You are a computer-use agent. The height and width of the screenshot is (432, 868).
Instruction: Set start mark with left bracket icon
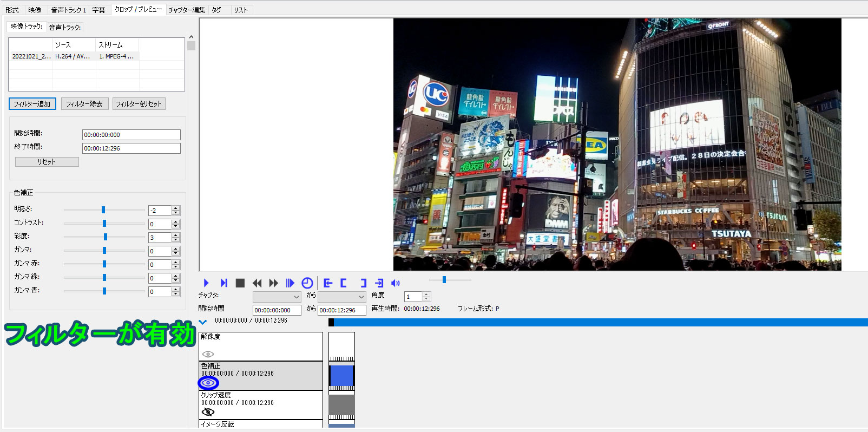coord(344,283)
